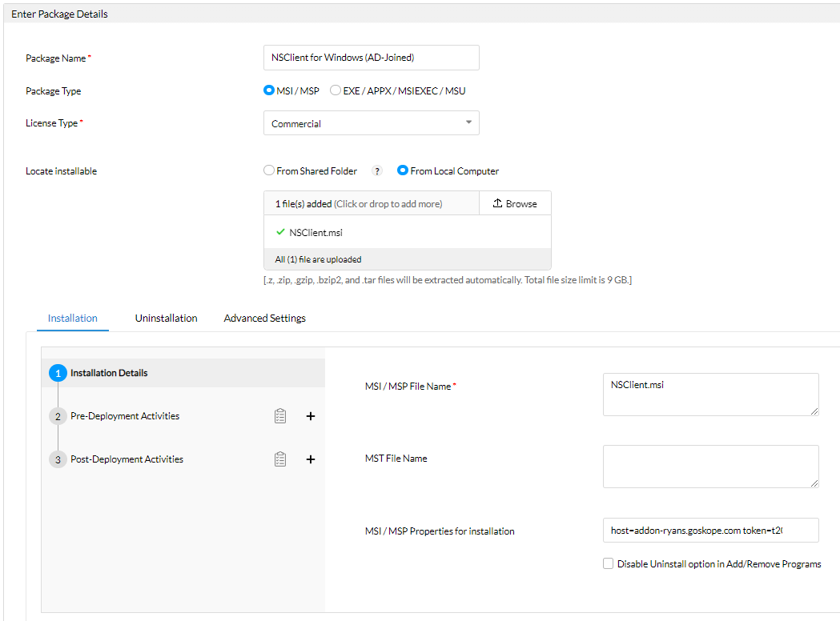Choose EXE / APPX / MSIEXEC / MSU package type

pos(335,90)
